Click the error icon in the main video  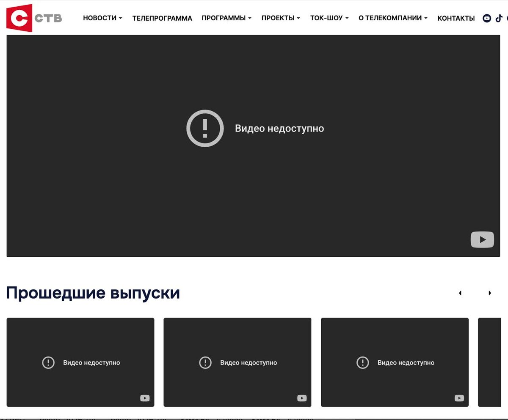205,128
